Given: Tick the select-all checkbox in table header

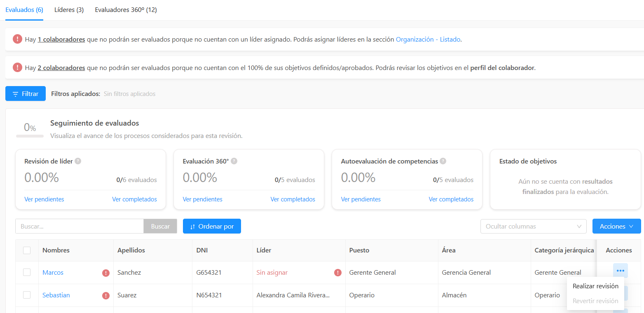Looking at the screenshot, I should point(27,250).
